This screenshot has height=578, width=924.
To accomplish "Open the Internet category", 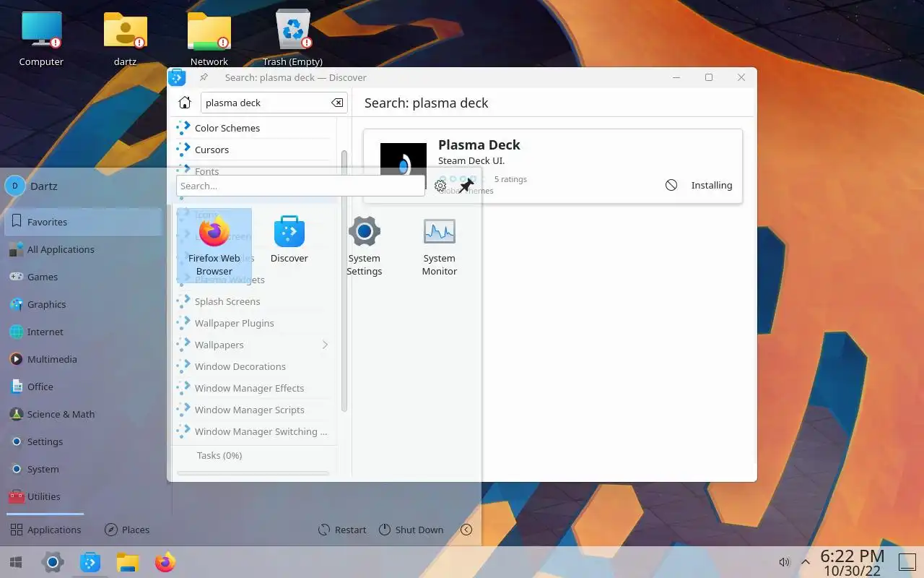I will (x=84, y=332).
